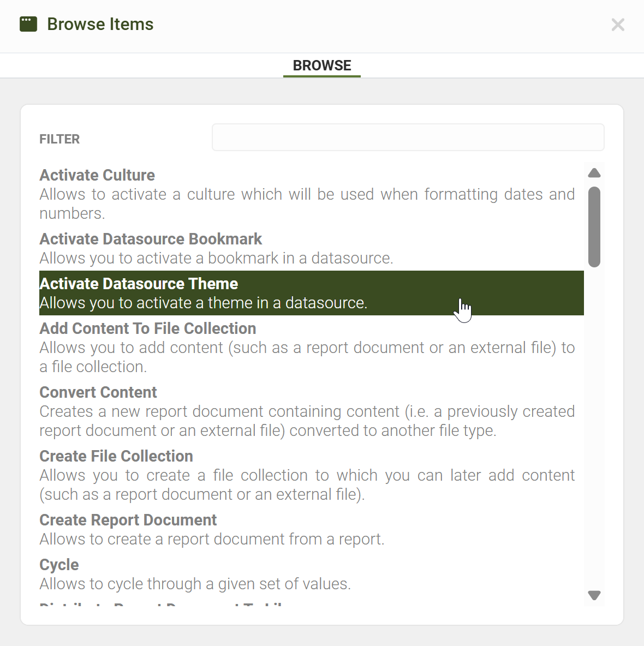
Task: Switch to the BROWSE tab
Action: (x=322, y=65)
